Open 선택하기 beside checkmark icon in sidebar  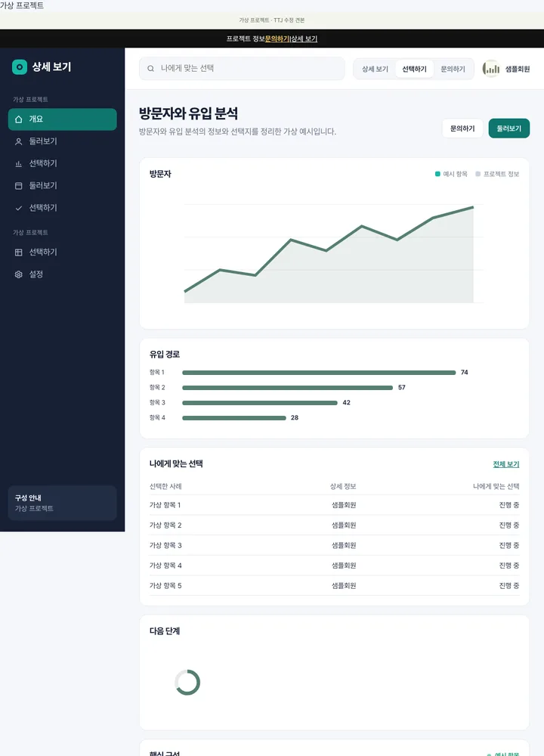pyautogui.click(x=62, y=208)
